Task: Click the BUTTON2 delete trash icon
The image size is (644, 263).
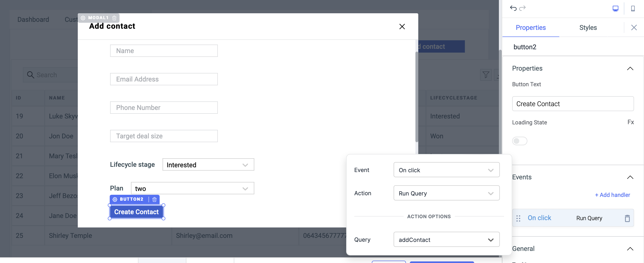Action: 155,199
